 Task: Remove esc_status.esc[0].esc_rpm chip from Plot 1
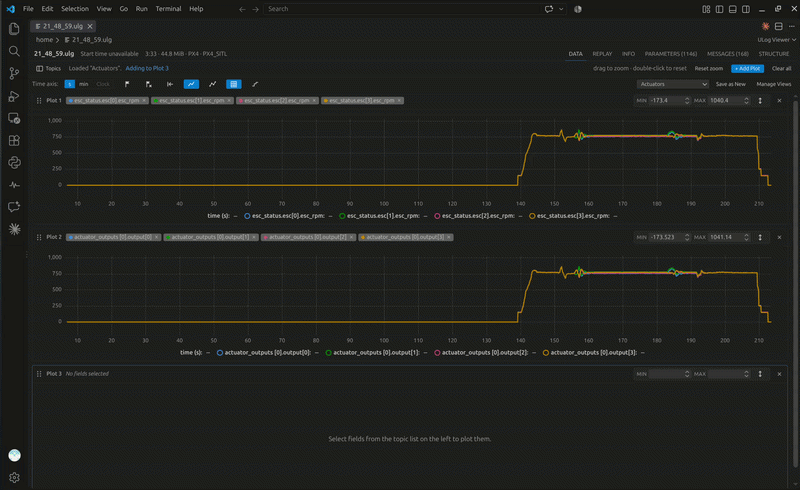click(x=144, y=101)
